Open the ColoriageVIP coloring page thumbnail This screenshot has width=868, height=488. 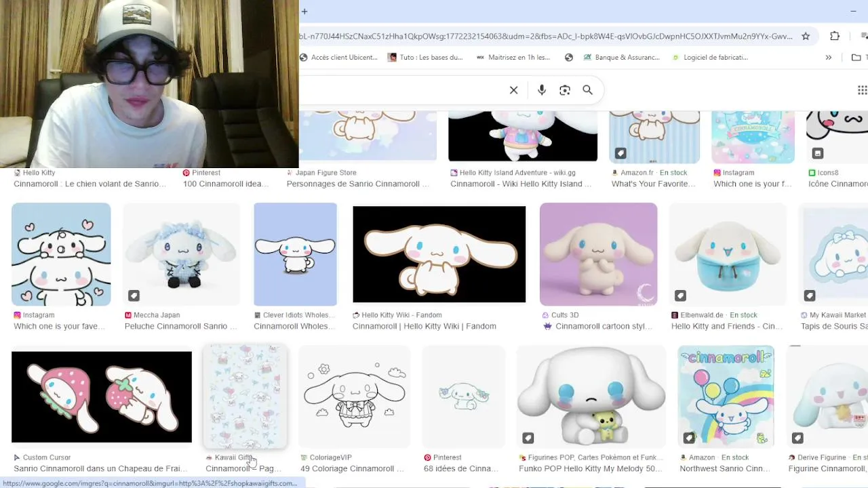point(355,396)
